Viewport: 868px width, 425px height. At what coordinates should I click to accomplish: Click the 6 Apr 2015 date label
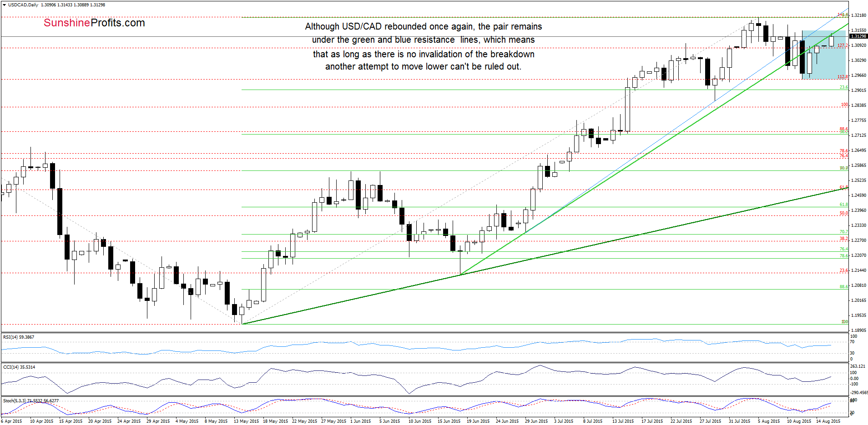pyautogui.click(x=11, y=421)
